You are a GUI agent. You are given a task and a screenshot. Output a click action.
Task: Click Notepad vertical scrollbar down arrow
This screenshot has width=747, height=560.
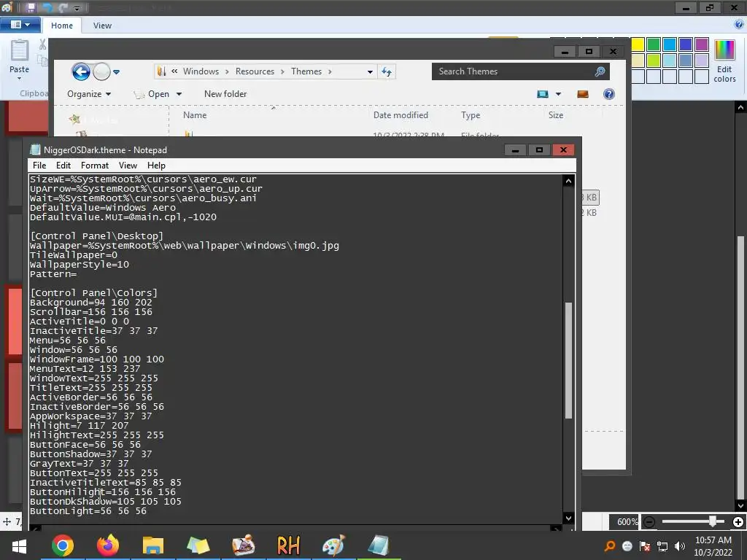pyautogui.click(x=568, y=518)
